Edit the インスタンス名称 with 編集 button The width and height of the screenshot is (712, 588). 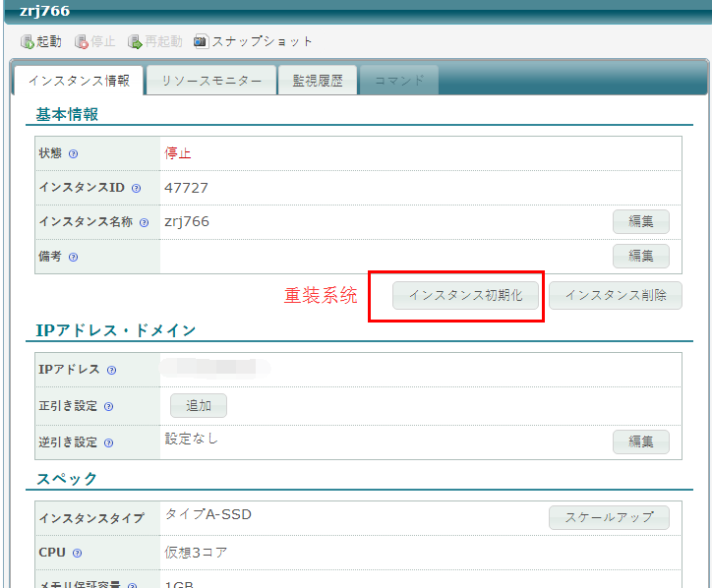pyautogui.click(x=641, y=221)
